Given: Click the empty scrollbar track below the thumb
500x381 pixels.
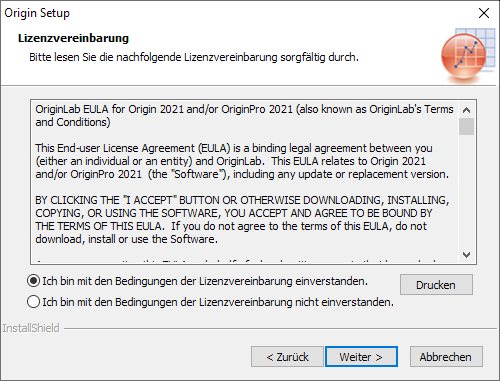Looking at the screenshot, I should pos(467,191).
